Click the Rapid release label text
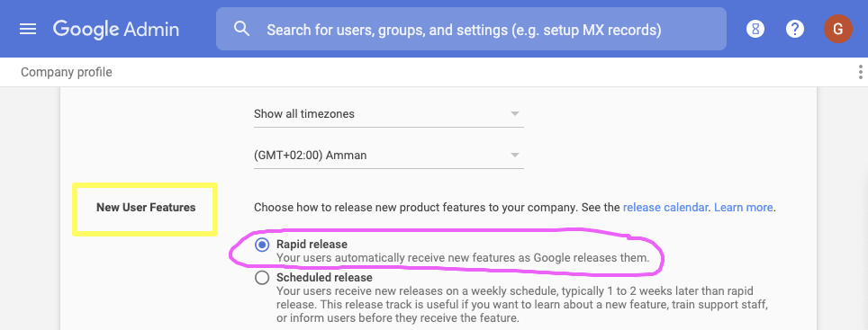868x330 pixels. (312, 245)
